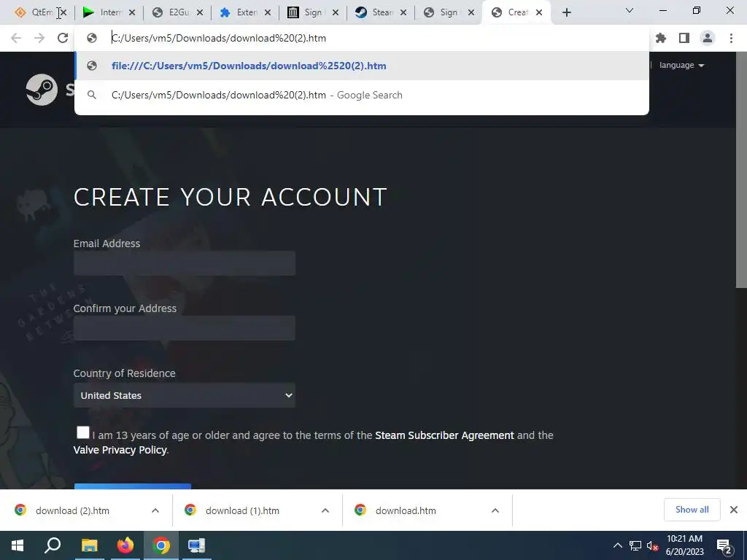Open the Chrome profile avatar
Image resolution: width=747 pixels, height=560 pixels.
708,38
